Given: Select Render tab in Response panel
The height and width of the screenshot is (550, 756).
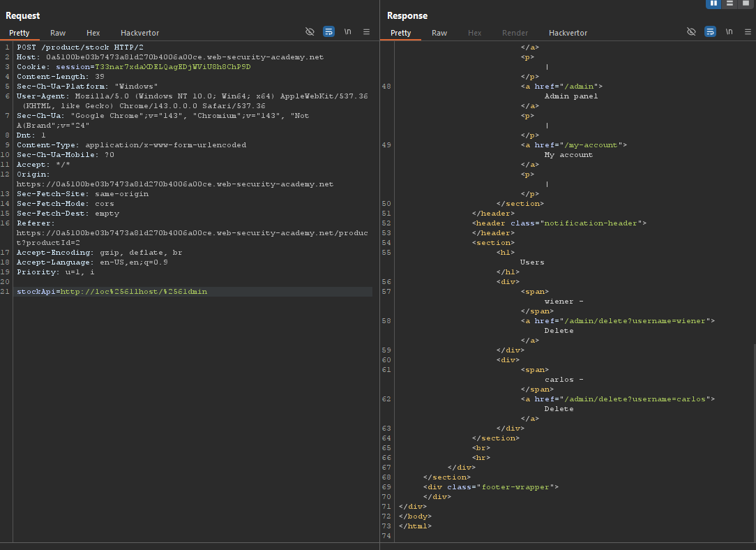Looking at the screenshot, I should pyautogui.click(x=515, y=33).
